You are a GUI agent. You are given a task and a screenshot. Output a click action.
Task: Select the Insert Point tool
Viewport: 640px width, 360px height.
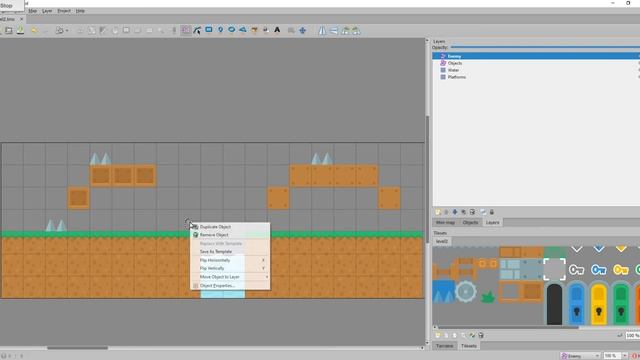pos(220,30)
